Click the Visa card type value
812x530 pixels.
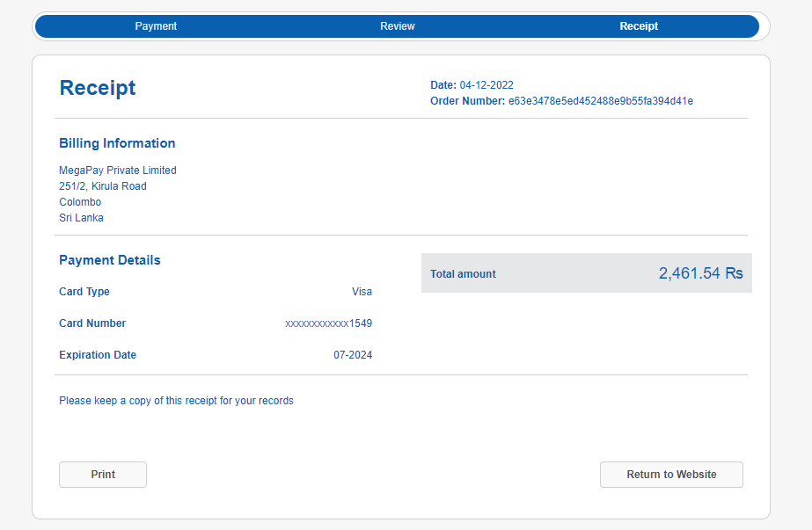coord(362,292)
